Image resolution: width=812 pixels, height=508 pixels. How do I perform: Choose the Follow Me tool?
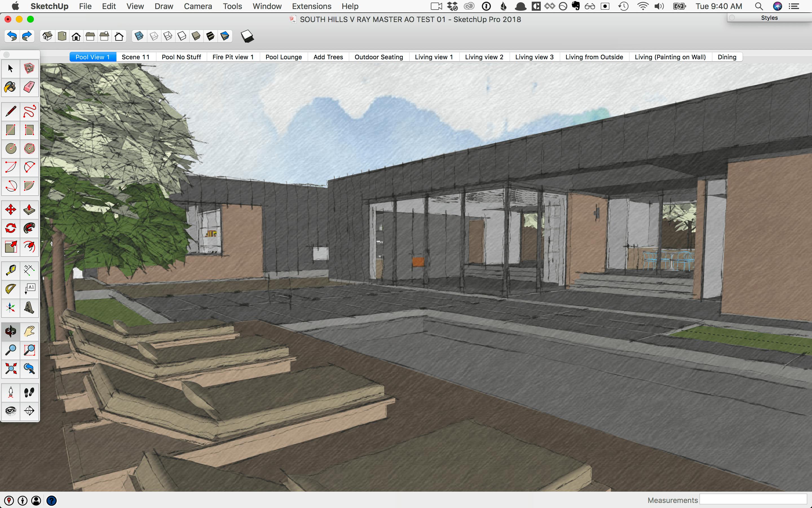point(30,229)
